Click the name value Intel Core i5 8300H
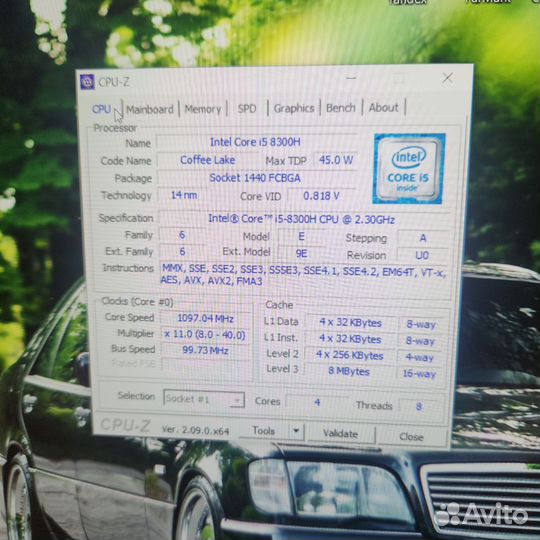 tap(255, 142)
